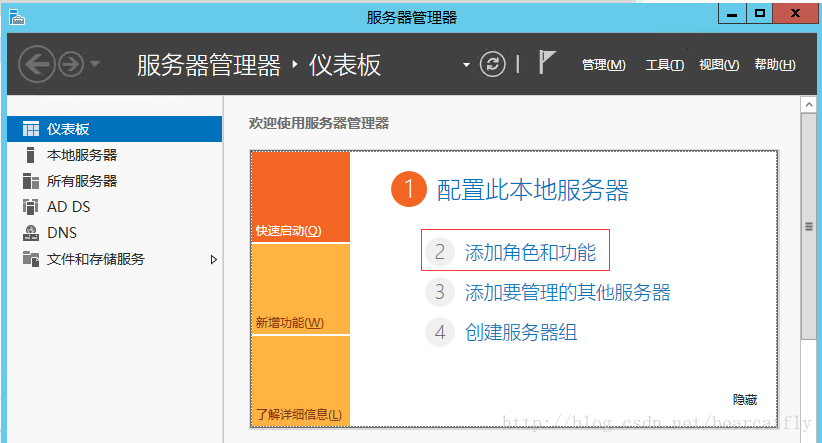Select the AD DS role item
This screenshot has width=822, height=443.
pyautogui.click(x=68, y=207)
